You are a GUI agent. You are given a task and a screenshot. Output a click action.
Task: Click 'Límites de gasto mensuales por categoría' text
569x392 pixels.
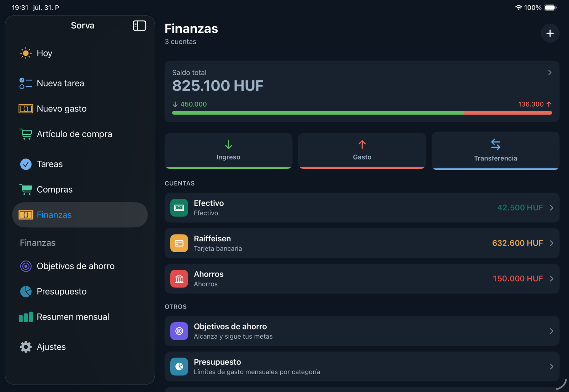click(x=257, y=372)
